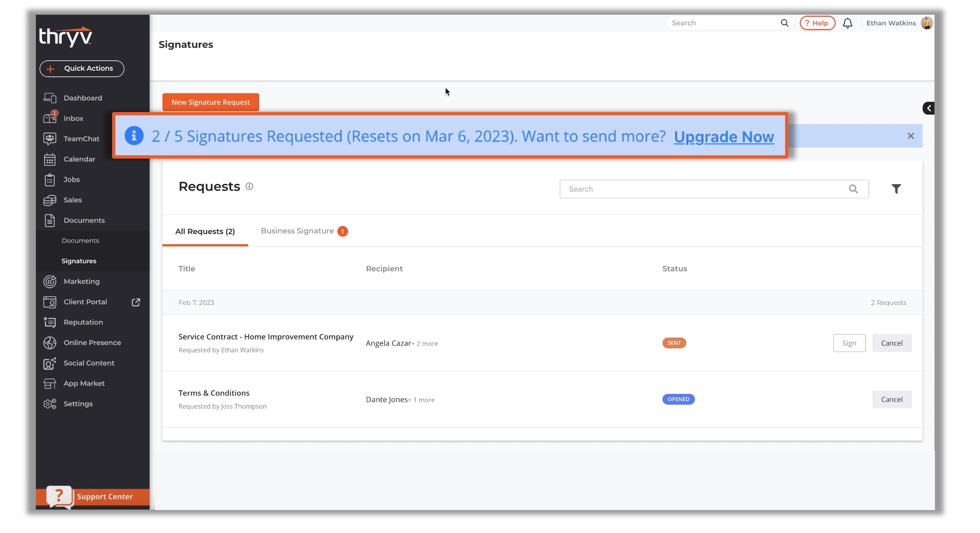Open the Calendar icon in sidebar
The height and width of the screenshot is (533, 980).
tap(50, 159)
